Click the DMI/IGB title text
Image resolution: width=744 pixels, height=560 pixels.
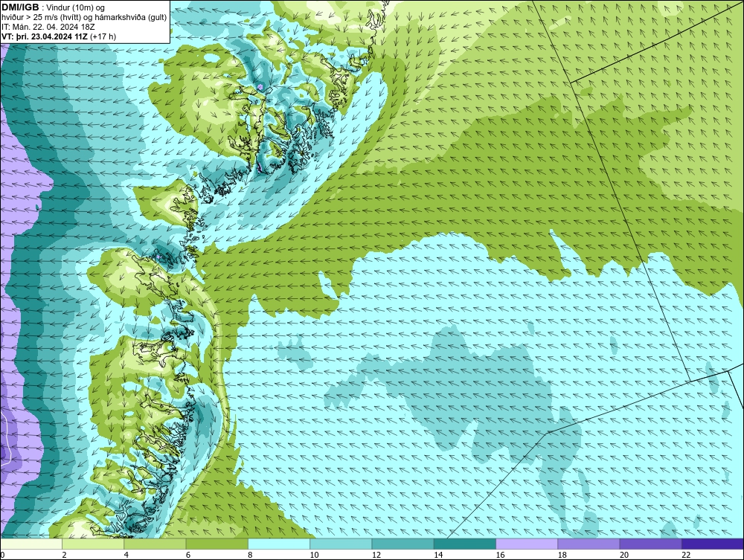(20, 7)
